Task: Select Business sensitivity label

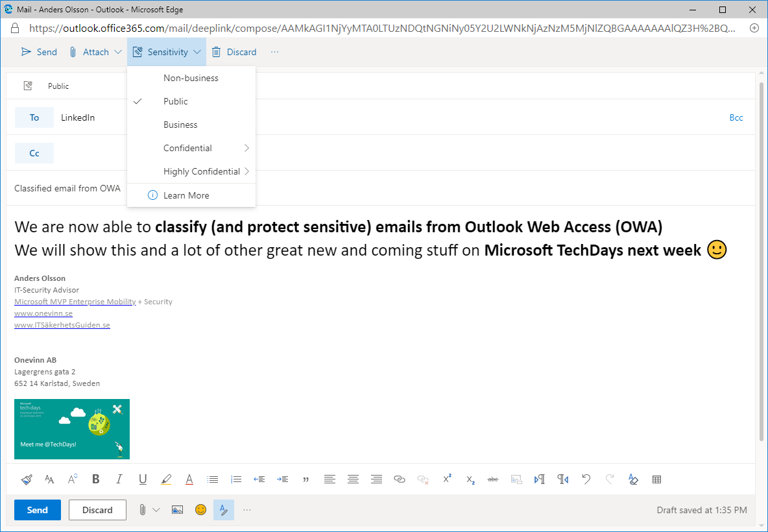Action: point(191,125)
